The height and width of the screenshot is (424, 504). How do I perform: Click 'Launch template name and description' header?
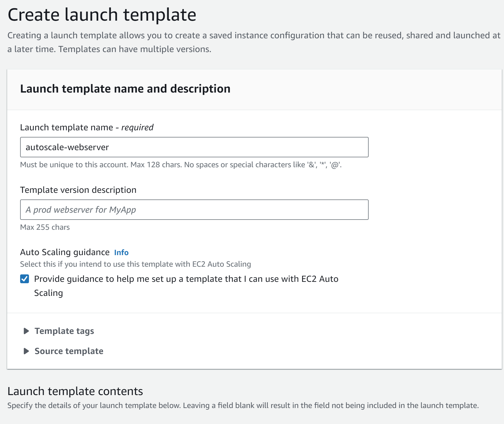[x=125, y=89]
